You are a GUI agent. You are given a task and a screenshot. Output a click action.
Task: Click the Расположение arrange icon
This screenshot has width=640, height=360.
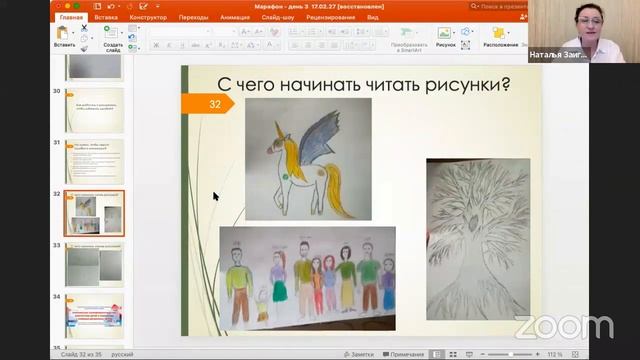click(x=498, y=33)
